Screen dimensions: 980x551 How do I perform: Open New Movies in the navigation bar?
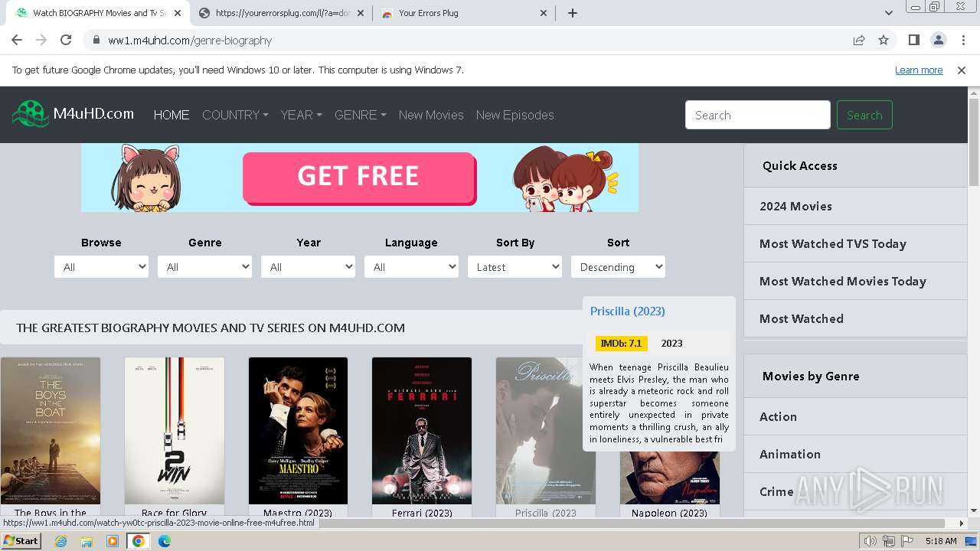pos(431,115)
